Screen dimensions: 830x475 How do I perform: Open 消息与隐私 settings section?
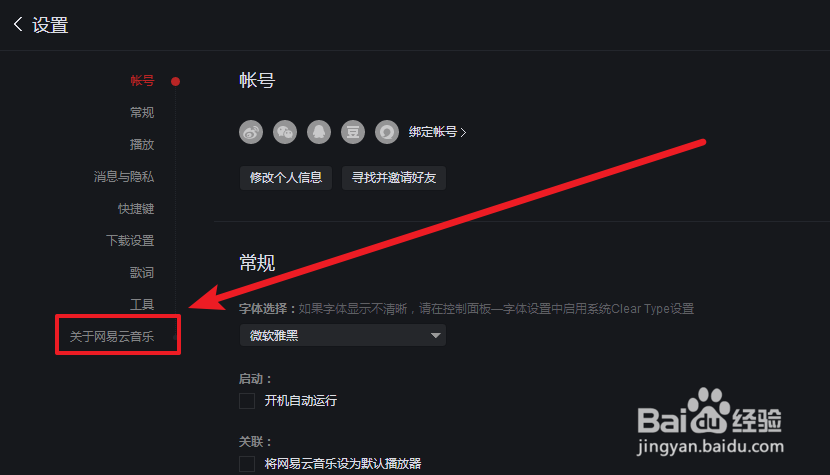click(x=124, y=176)
